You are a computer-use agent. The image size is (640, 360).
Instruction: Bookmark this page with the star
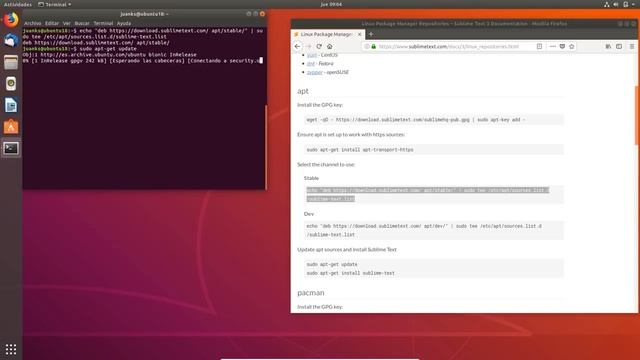[x=571, y=47]
